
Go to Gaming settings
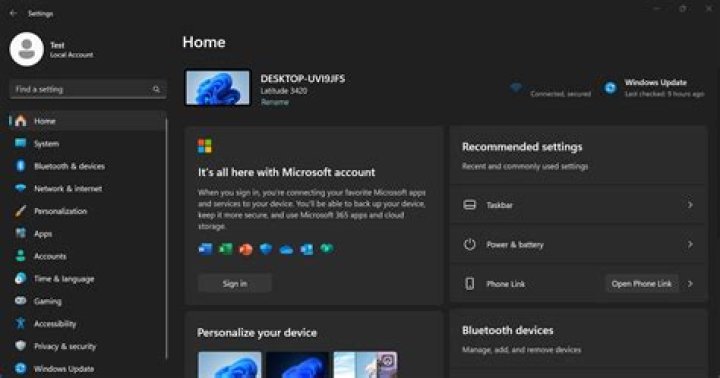pyautogui.click(x=87, y=301)
